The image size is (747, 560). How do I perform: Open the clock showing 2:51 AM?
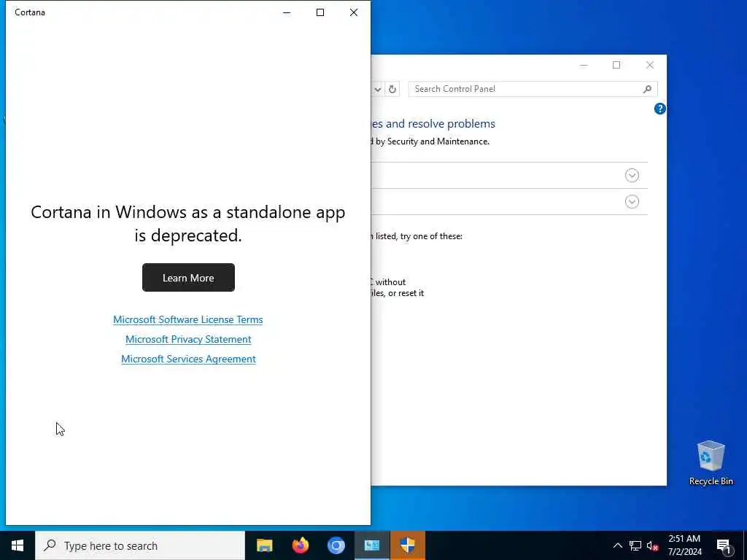pyautogui.click(x=684, y=545)
